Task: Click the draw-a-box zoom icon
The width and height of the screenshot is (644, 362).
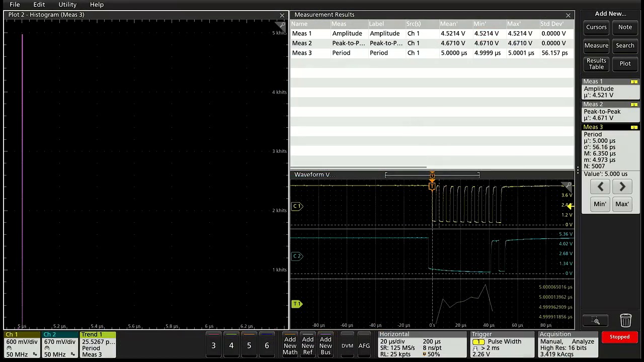Action: tap(596, 321)
